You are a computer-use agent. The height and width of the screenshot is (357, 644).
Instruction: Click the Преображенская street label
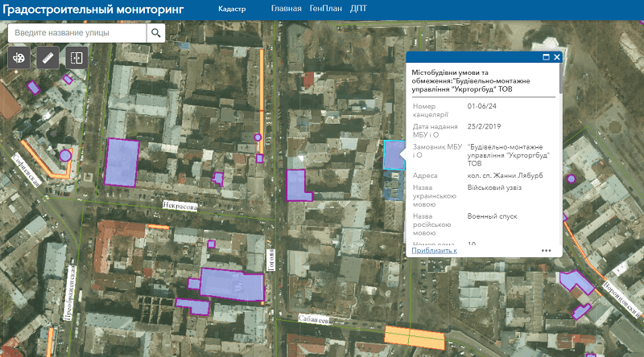coord(70,293)
